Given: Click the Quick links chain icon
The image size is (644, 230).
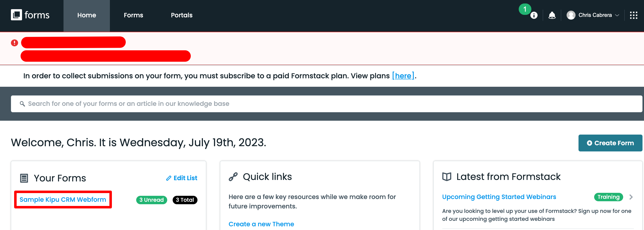Looking at the screenshot, I should 233,177.
